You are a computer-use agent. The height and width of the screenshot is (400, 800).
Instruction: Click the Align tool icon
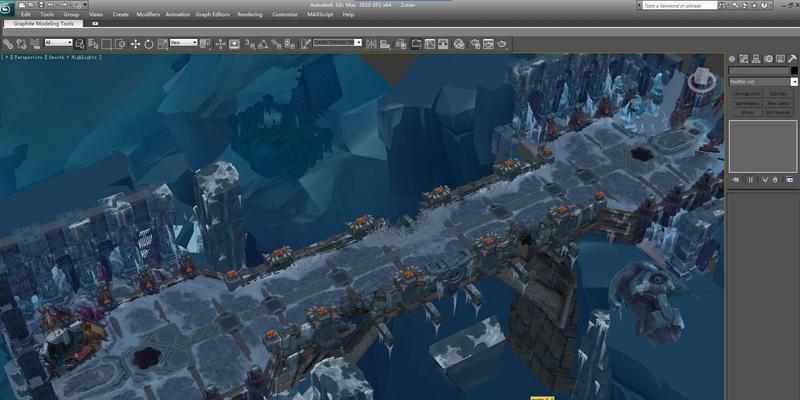(385, 44)
